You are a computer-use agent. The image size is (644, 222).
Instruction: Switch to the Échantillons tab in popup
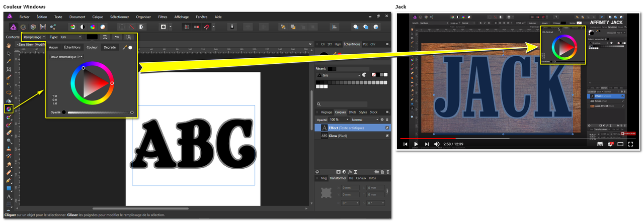pos(72,47)
